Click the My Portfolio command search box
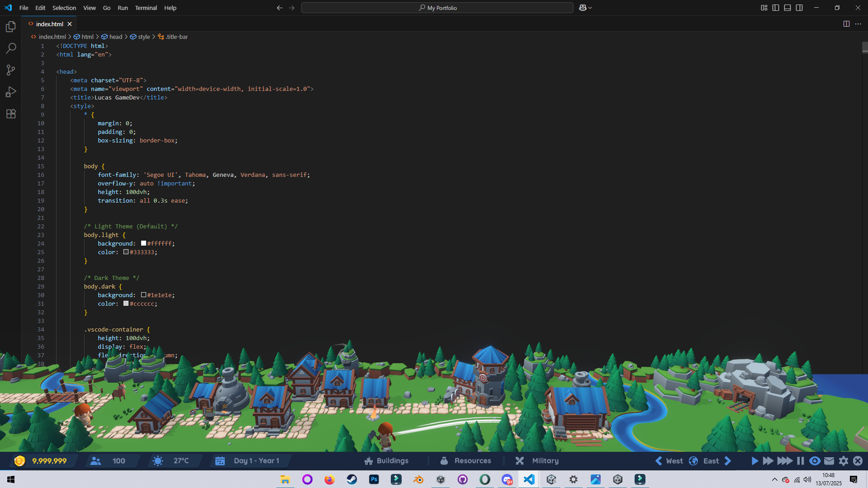868x488 pixels. [x=437, y=8]
